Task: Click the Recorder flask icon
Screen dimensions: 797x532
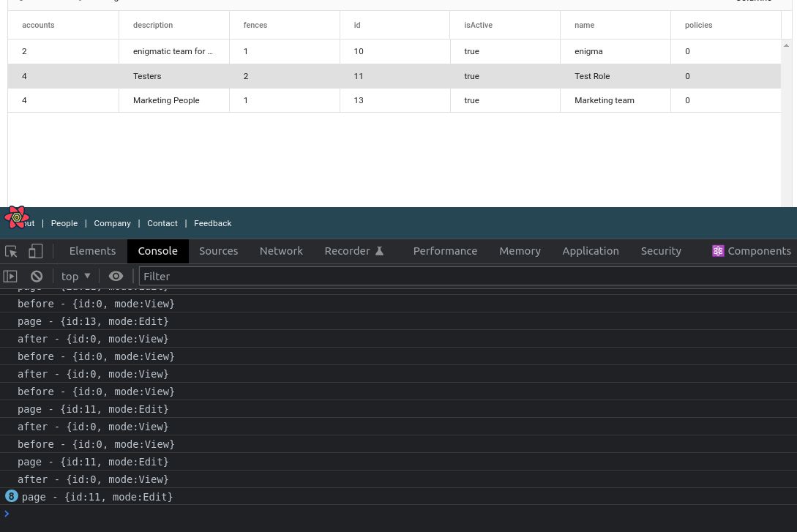Action: click(x=379, y=251)
